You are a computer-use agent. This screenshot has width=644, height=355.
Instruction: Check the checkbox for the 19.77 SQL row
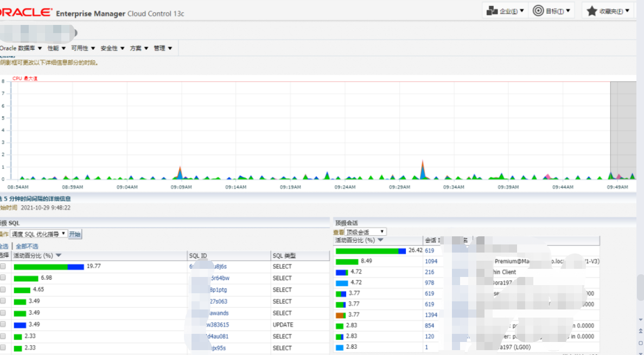point(4,266)
